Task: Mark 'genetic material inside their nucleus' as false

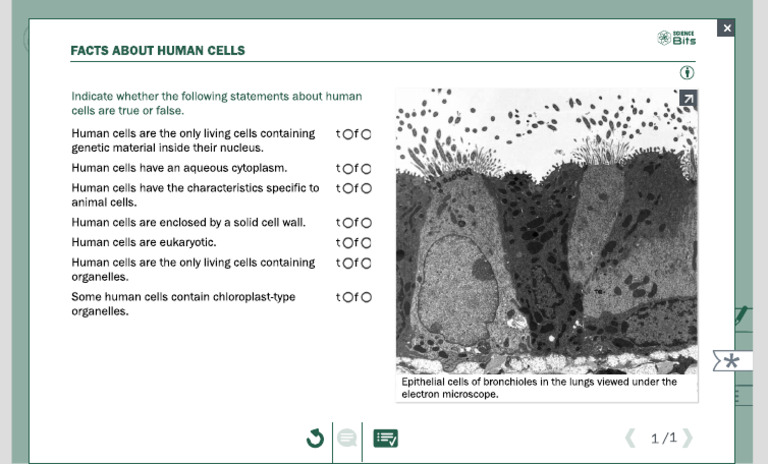Action: tap(366, 134)
